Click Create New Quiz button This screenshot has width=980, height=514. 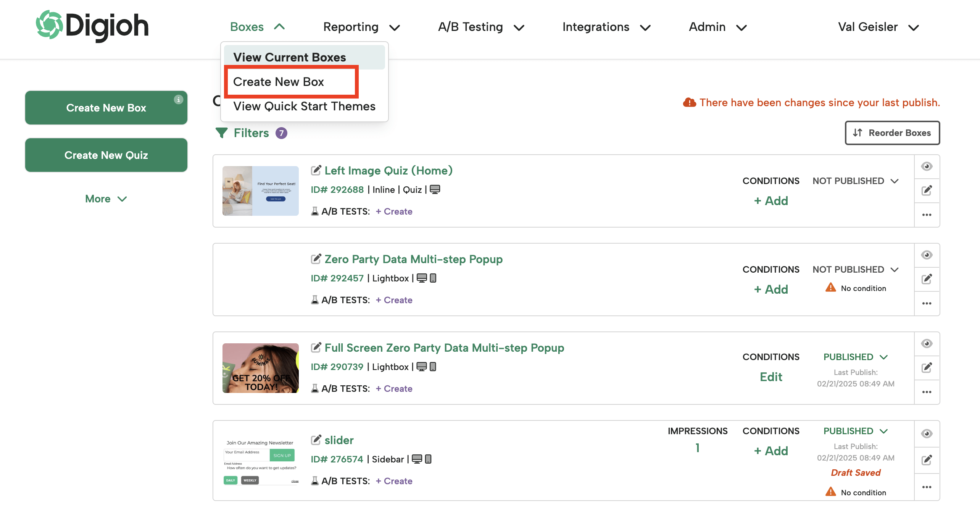point(106,155)
